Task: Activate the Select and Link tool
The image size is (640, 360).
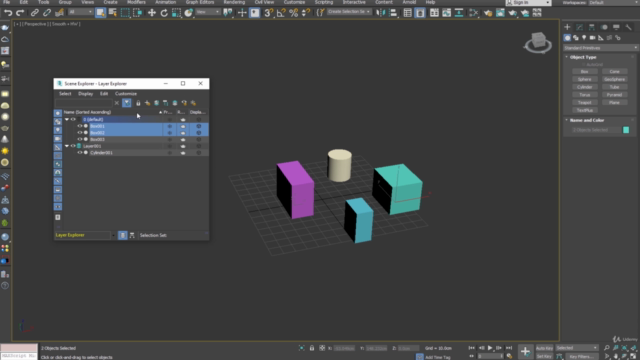Action: click(x=35, y=13)
